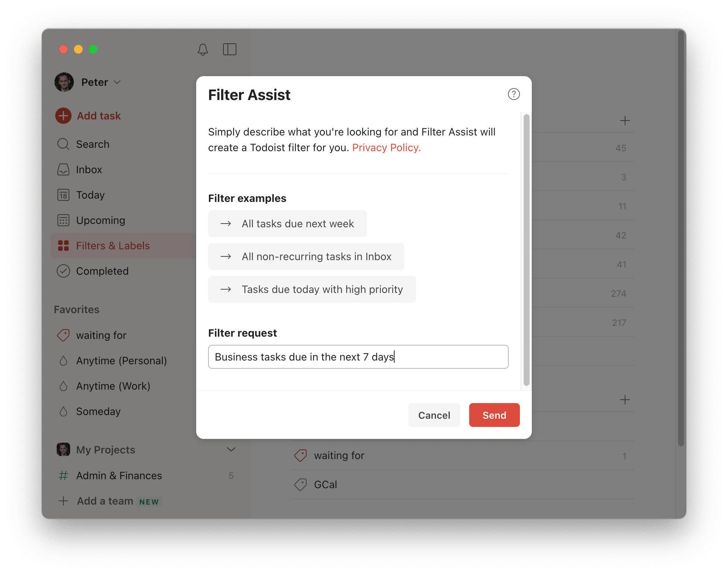Click the Someday droplet icon

click(x=63, y=411)
